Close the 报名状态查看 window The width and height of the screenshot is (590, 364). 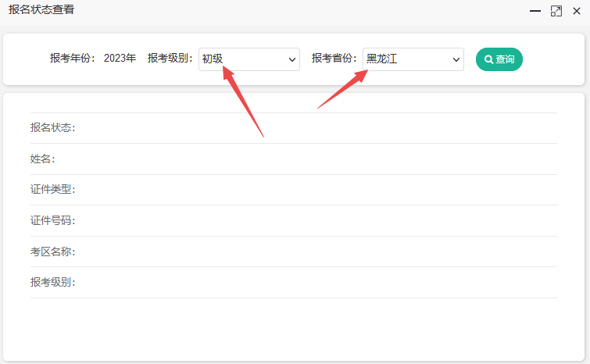coord(577,11)
